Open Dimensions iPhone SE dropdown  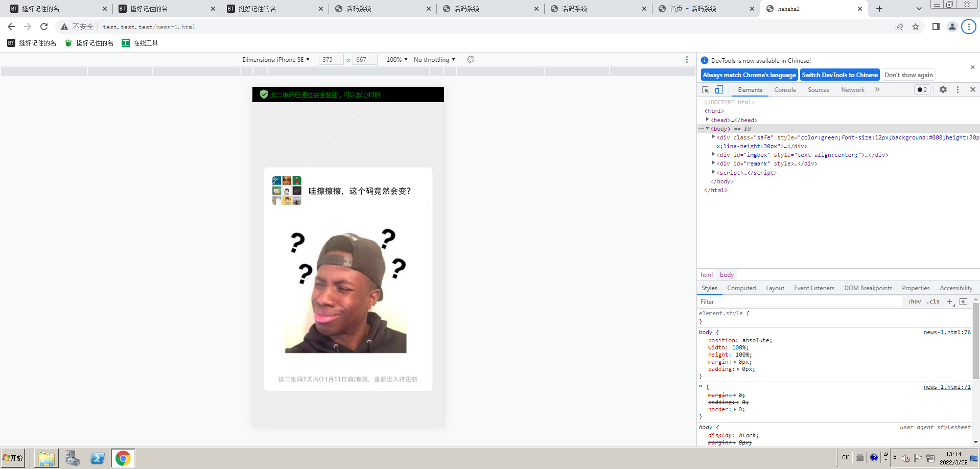click(276, 59)
